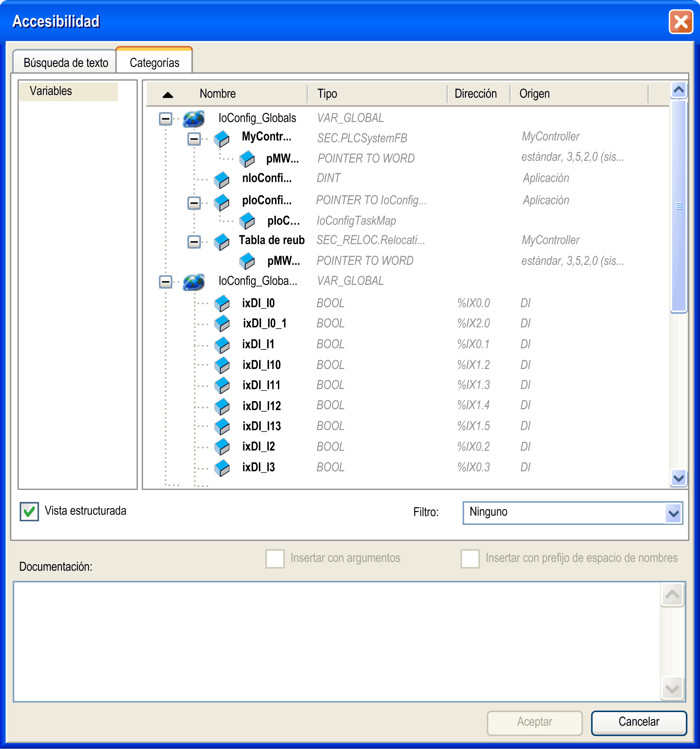
Task: Click the cube icon beside ixDI_I0
Action: tap(222, 303)
